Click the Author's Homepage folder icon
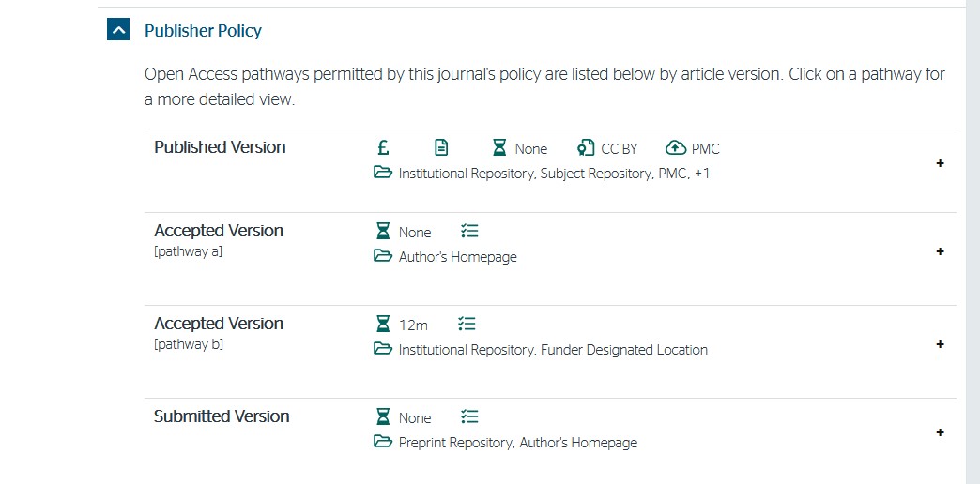Screen dimensions: 980x484 tap(382, 255)
